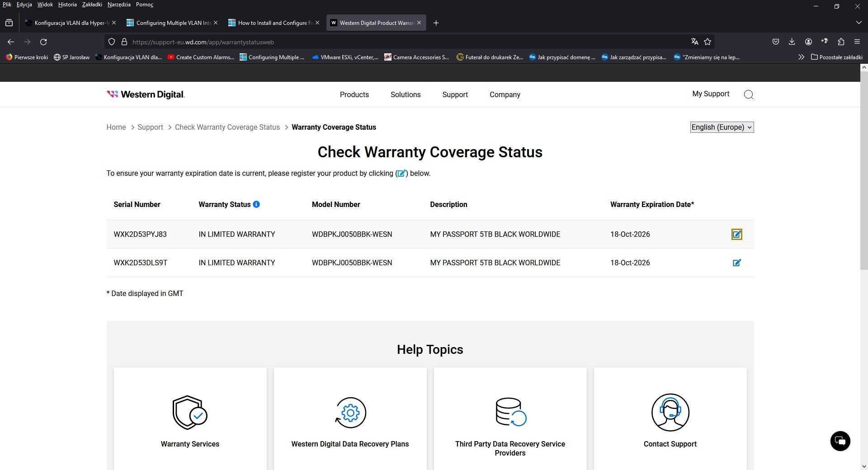Open the chat bubble widget
The width and height of the screenshot is (868, 470).
pyautogui.click(x=840, y=441)
